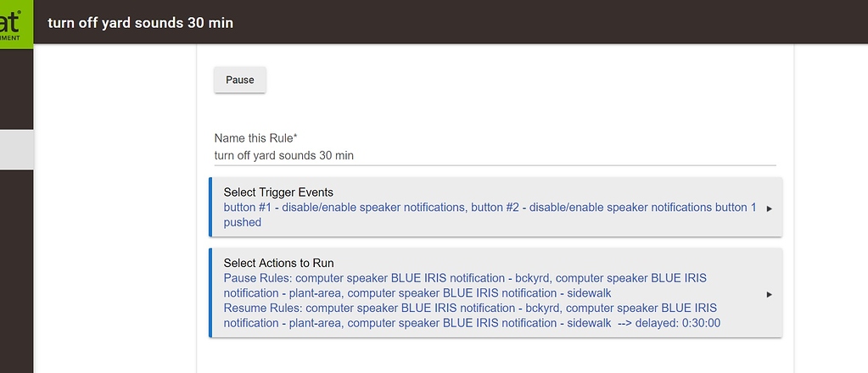Click the "Name this Rule*" label
Viewport: 868px width, 373px height.
coord(255,138)
